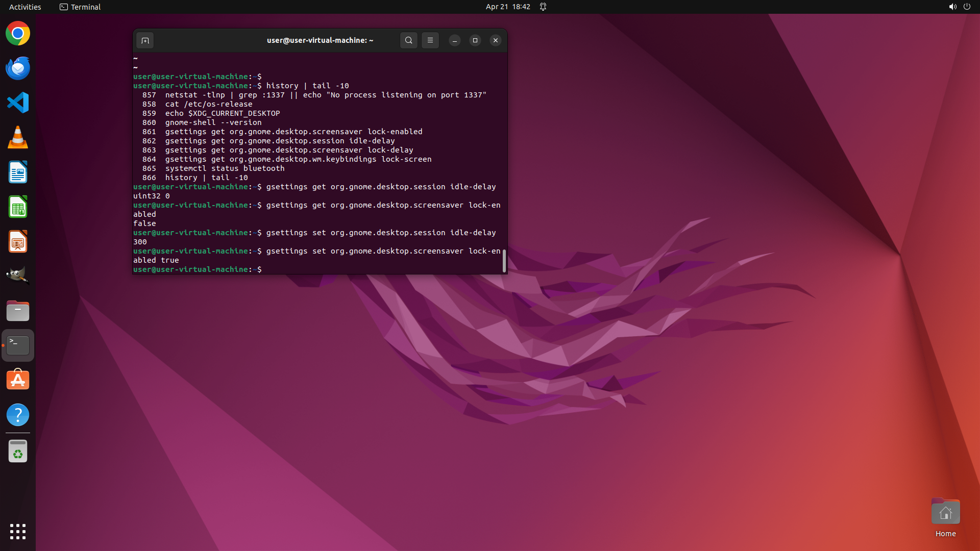The width and height of the screenshot is (980, 551).
Task: Launch Visual Studio Code from the dock
Action: tap(18, 103)
